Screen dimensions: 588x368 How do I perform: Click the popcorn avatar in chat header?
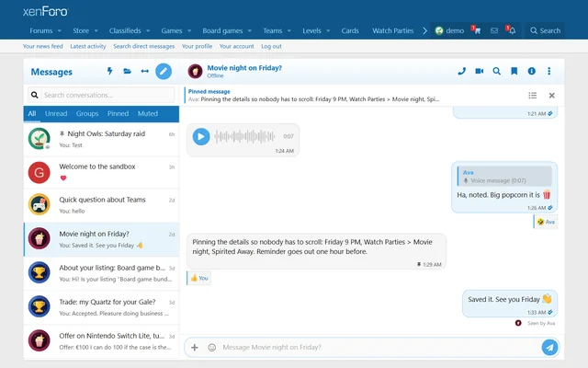195,71
